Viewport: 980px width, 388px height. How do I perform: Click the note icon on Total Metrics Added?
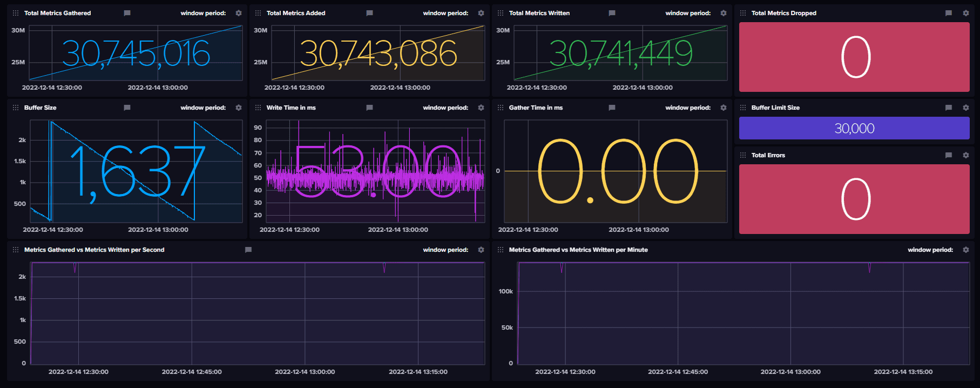pyautogui.click(x=369, y=13)
